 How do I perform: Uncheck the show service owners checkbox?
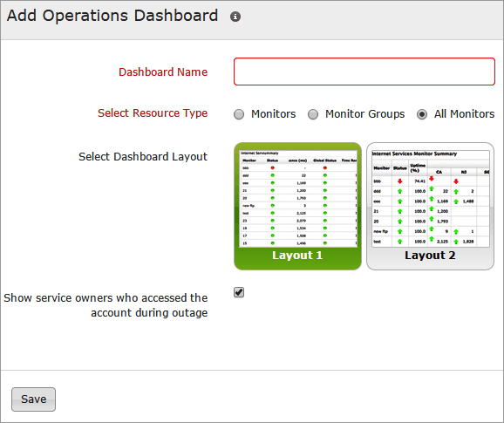tap(239, 292)
